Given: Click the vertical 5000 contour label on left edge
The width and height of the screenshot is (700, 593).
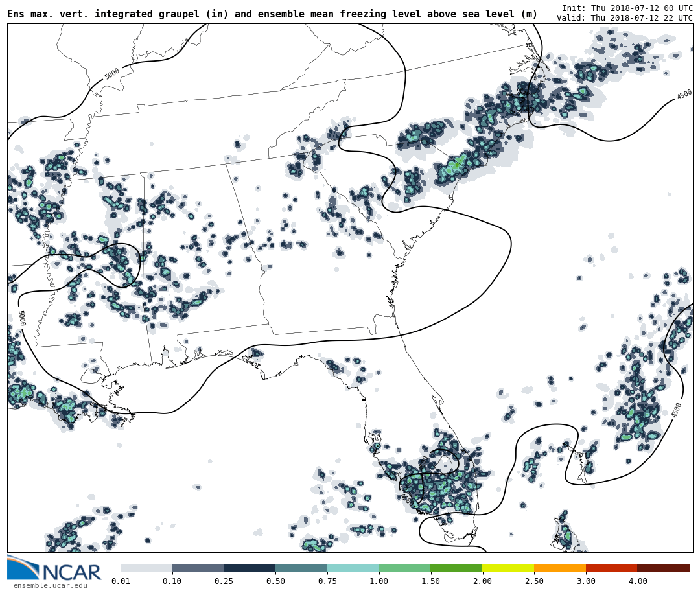Looking at the screenshot, I should (x=21, y=318).
